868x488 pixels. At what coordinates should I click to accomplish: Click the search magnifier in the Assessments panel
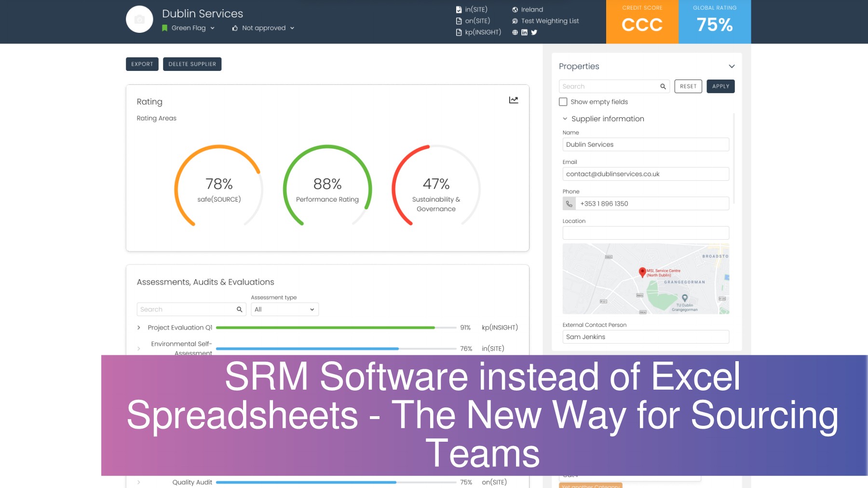(x=239, y=309)
